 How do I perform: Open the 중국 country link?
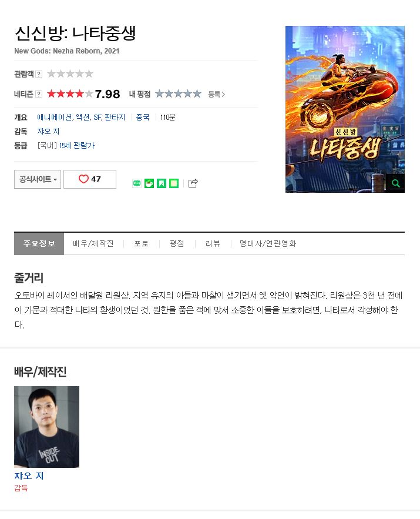[143, 117]
